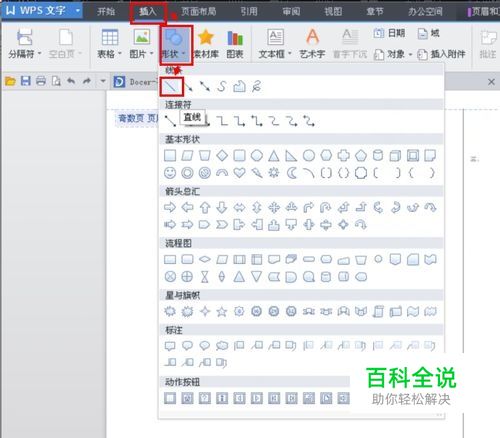Click the Open folder icon
Viewport: 500px width, 438px height.
[x=10, y=81]
